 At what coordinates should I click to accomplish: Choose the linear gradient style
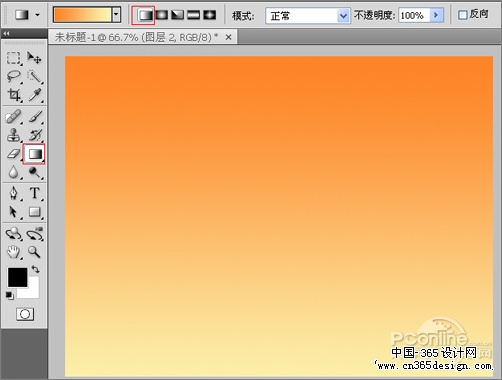pos(145,15)
